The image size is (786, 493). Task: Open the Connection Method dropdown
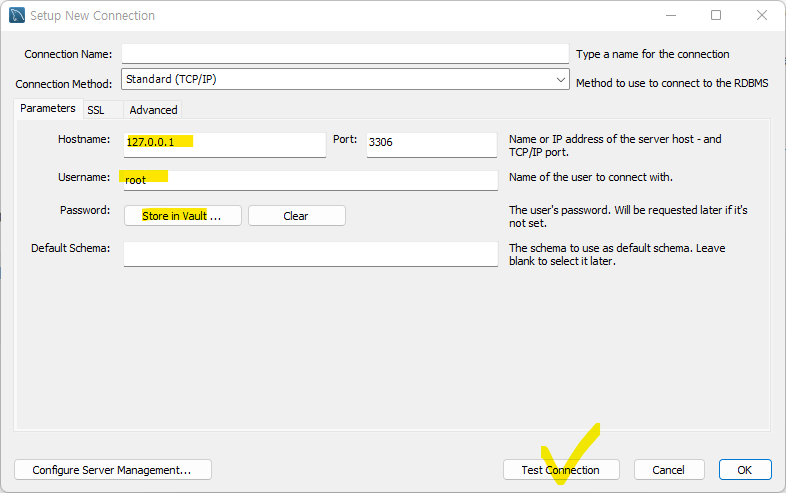pos(345,79)
